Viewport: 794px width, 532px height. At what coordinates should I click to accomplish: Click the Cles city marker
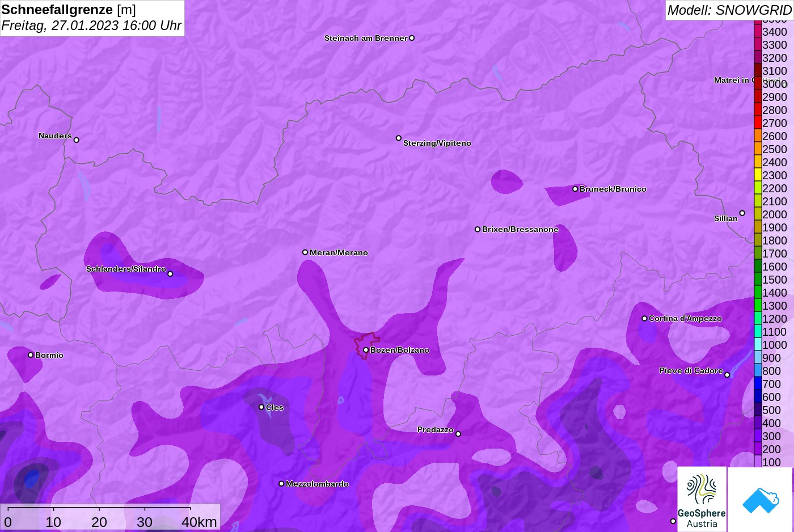click(261, 407)
